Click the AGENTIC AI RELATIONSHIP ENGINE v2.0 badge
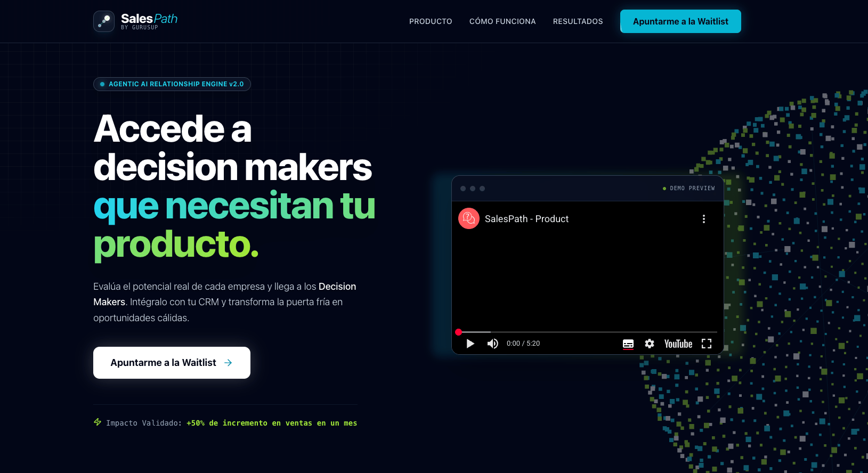The height and width of the screenshot is (473, 868). click(x=172, y=84)
